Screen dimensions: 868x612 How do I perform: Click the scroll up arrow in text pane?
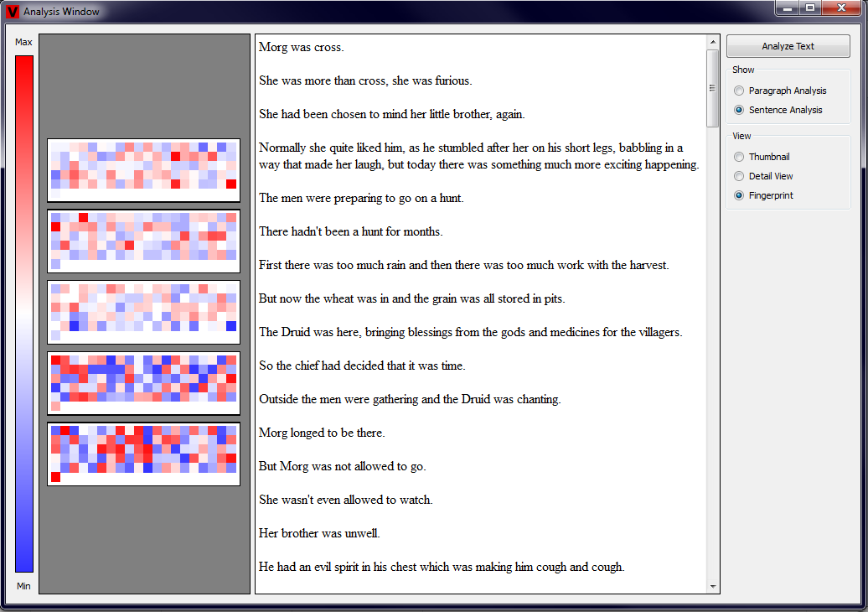pyautogui.click(x=713, y=42)
